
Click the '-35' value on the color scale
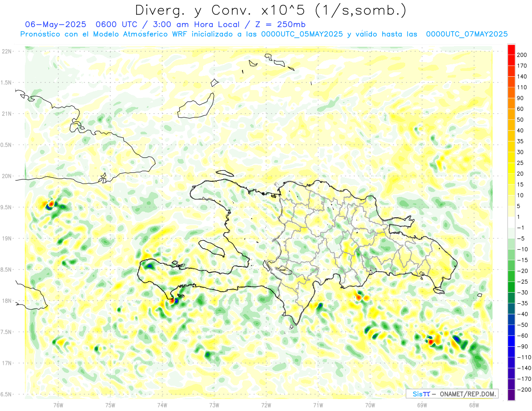[x=523, y=303]
